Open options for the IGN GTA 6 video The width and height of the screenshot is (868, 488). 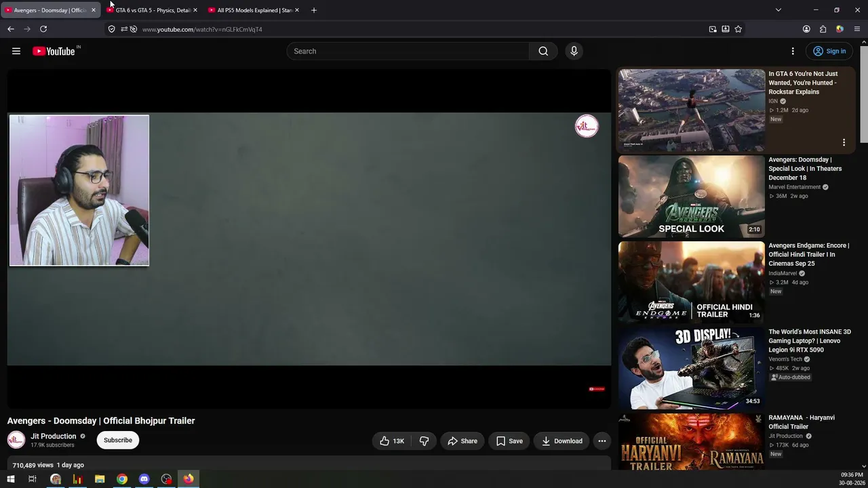point(844,142)
